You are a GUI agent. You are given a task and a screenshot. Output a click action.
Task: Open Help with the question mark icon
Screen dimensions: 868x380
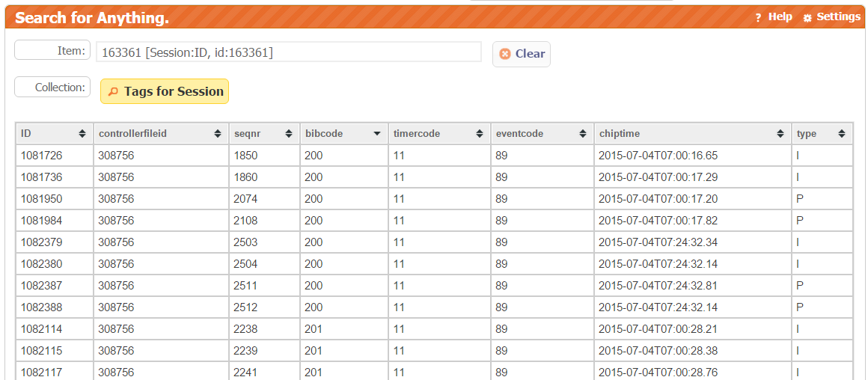coord(759,17)
